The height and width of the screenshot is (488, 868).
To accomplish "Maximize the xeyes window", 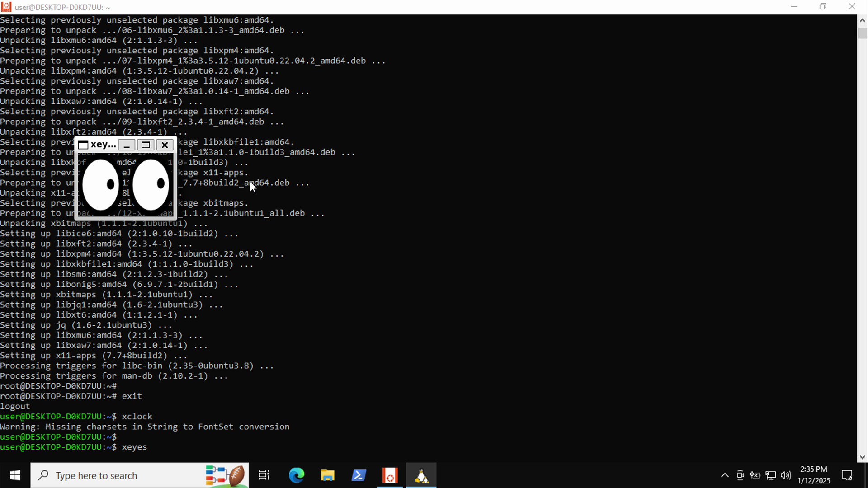I will click(146, 145).
